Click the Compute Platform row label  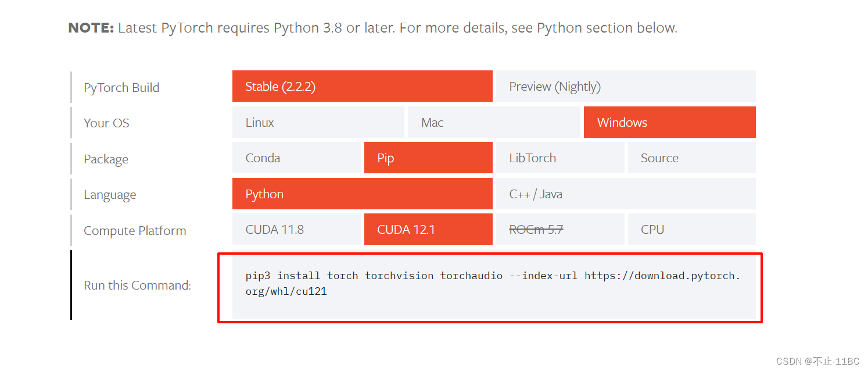coord(135,230)
